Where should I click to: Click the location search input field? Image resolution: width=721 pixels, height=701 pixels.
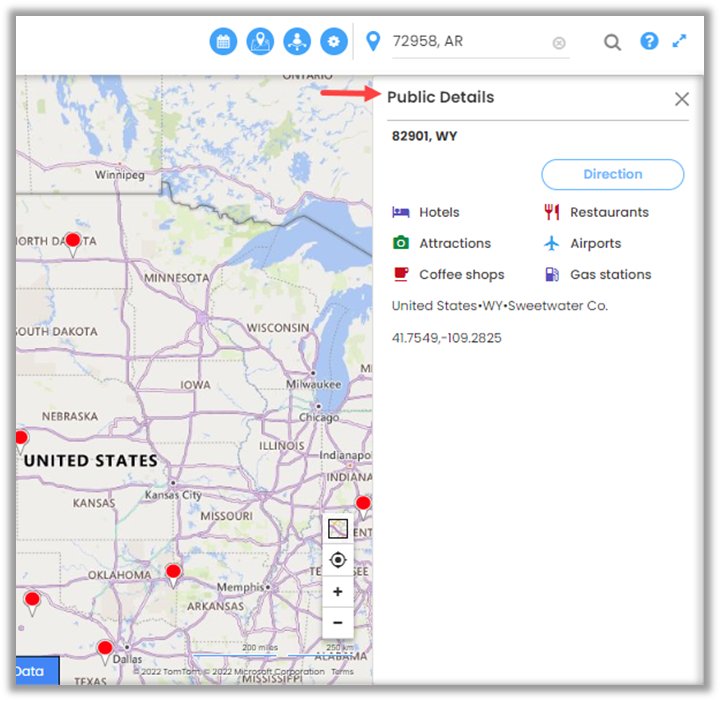coord(468,42)
